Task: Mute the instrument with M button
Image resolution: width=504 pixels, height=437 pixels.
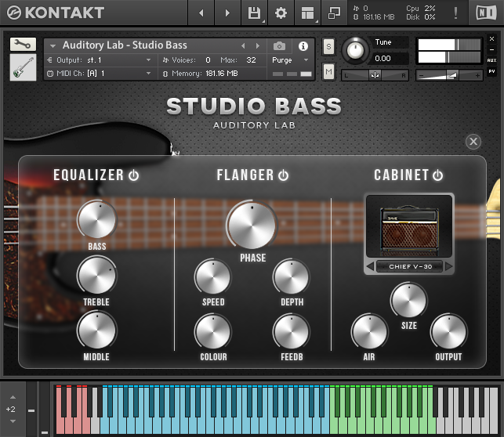Action: (328, 71)
